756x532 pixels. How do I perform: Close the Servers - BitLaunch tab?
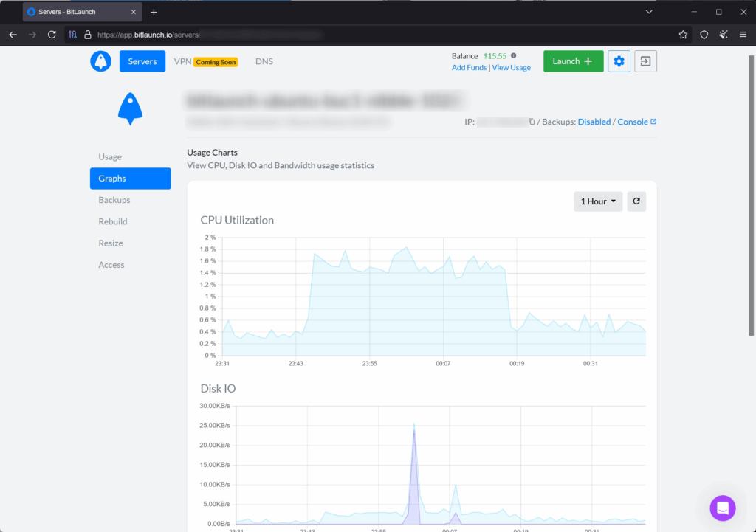coord(134,12)
